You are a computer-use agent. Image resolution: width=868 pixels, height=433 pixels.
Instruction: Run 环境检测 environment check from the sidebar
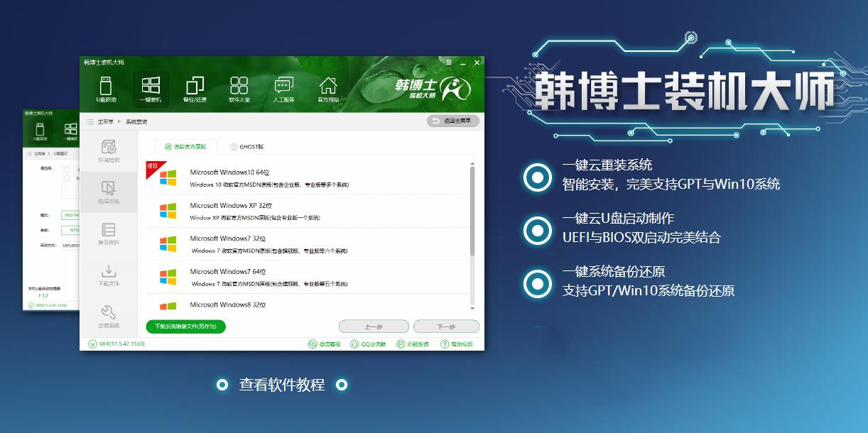[109, 151]
